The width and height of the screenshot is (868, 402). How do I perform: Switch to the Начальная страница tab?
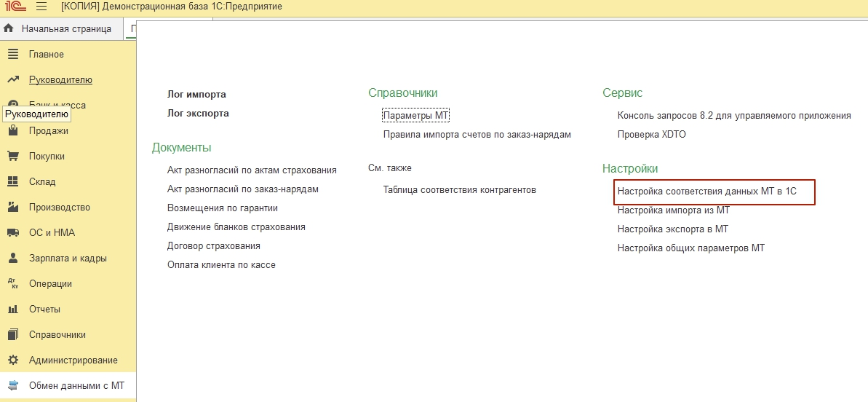click(65, 29)
